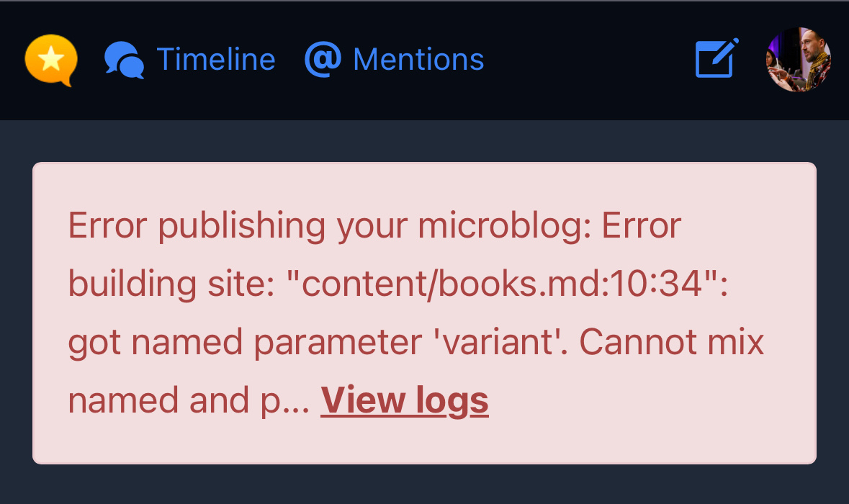The image size is (849, 504).
Task: Click the @ symbol icon
Action: coord(323,59)
